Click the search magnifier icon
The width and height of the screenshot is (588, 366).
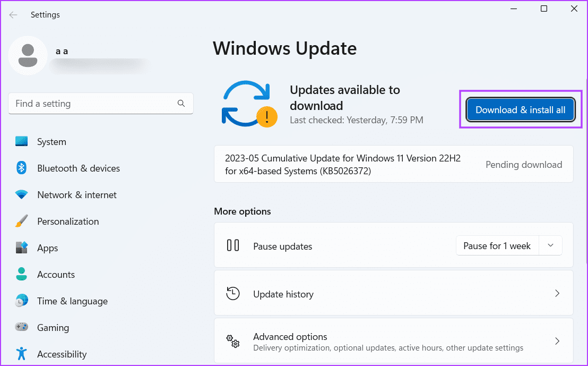coord(181,103)
